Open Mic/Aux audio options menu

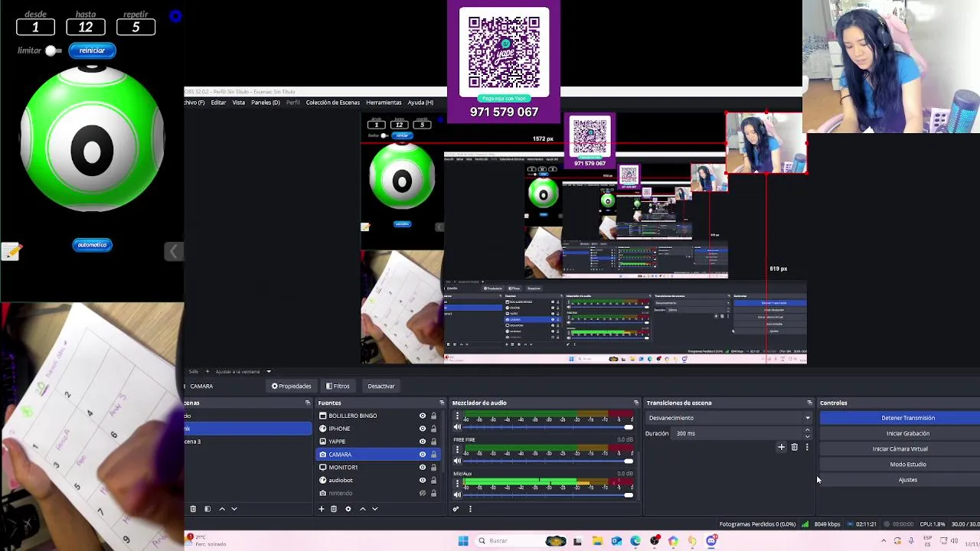[457, 484]
